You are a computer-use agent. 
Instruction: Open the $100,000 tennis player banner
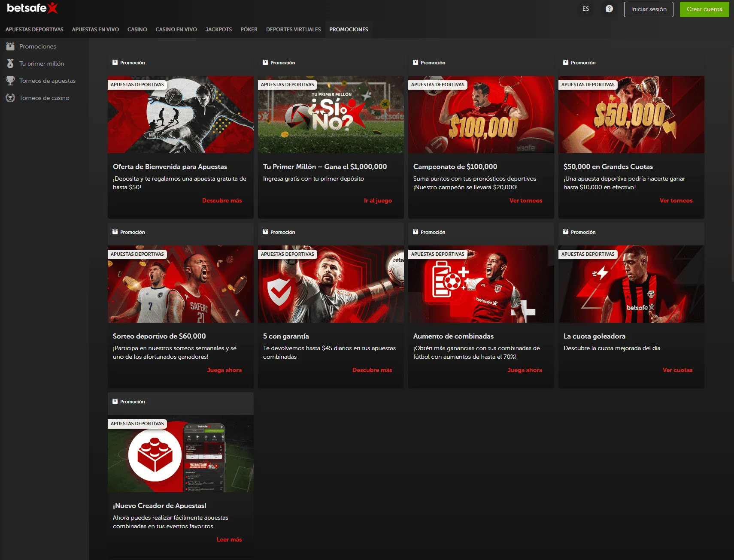[x=481, y=115]
